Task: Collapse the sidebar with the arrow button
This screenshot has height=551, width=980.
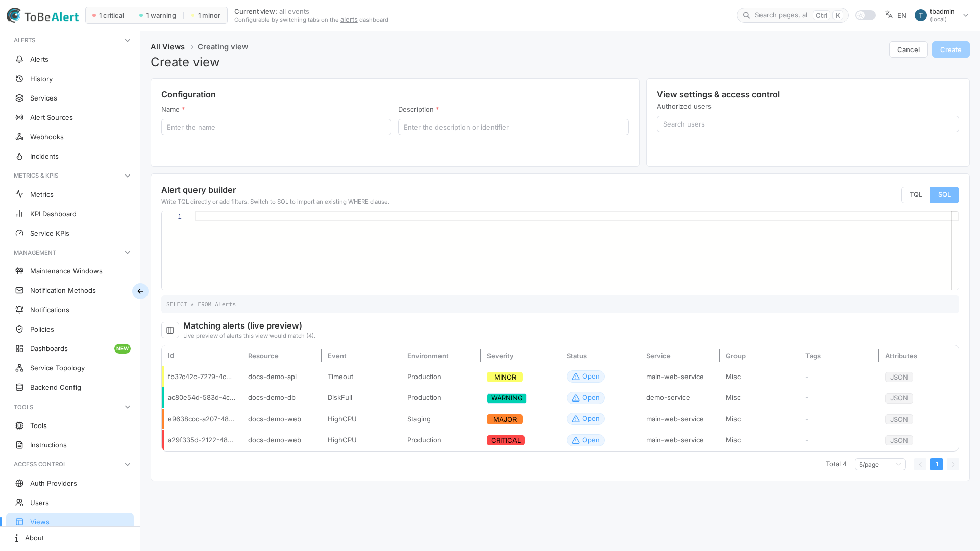Action: click(140, 291)
